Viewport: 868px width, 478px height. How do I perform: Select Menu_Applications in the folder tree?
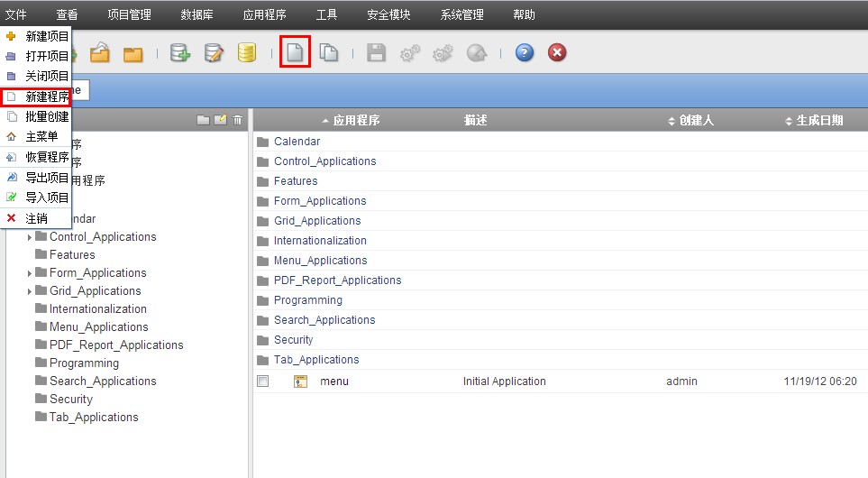[98, 327]
